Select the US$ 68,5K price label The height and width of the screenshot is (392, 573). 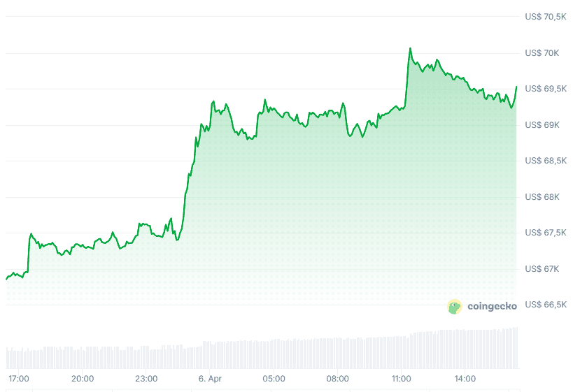coord(546,161)
